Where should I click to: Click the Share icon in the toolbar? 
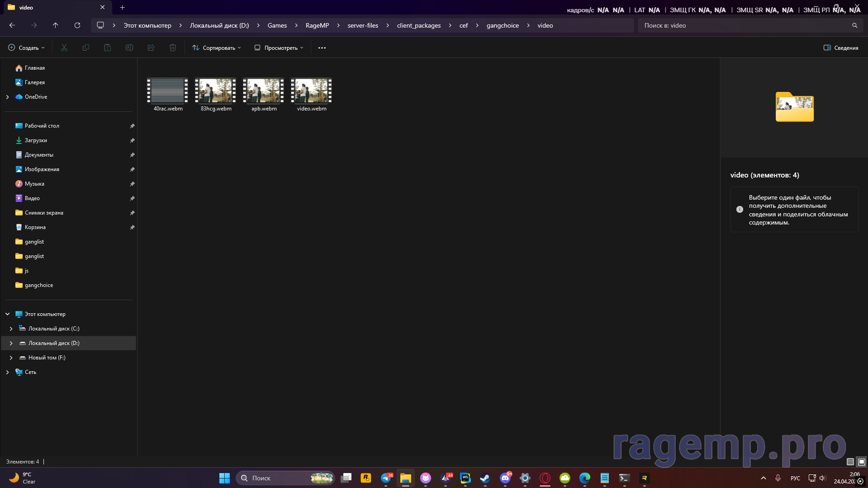tap(151, 48)
